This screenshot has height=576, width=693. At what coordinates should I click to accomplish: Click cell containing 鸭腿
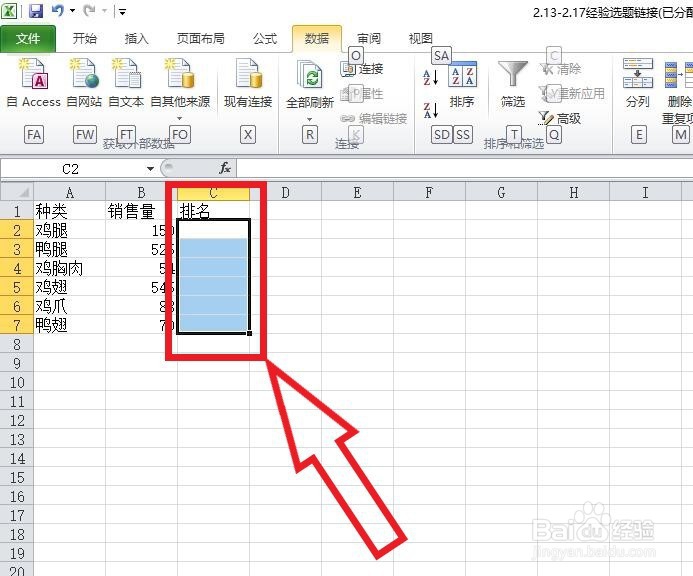70,249
